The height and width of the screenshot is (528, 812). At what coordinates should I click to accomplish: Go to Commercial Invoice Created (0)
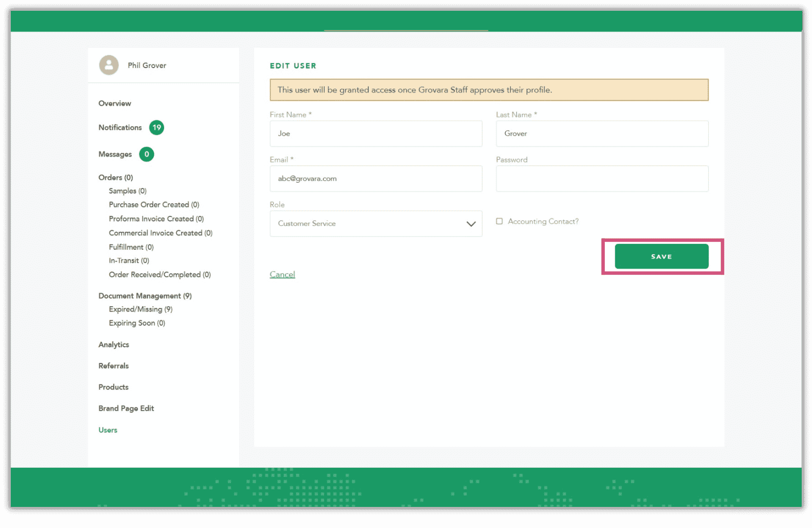point(161,233)
